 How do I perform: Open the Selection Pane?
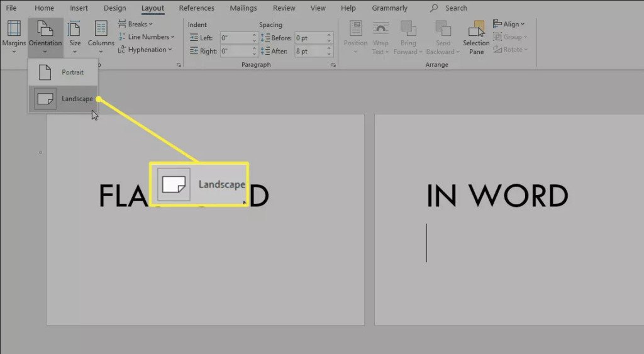click(476, 38)
